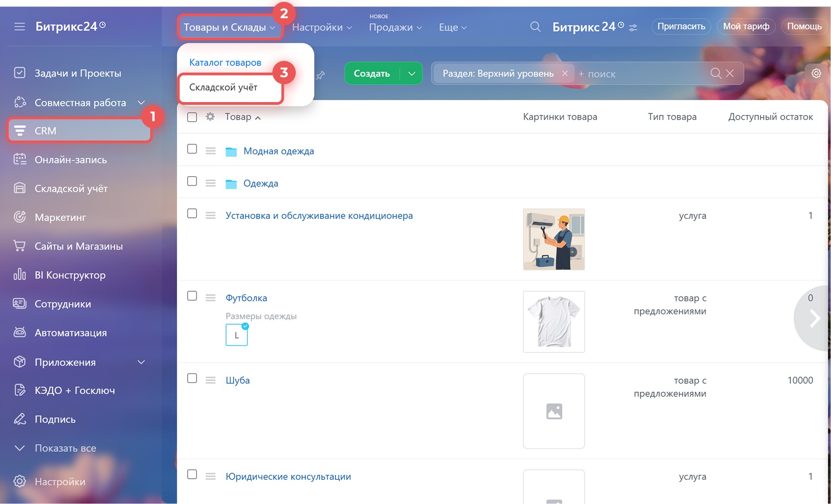Screen dimensions: 831x504
Task: Select the checkbox for Футболка row
Action: [x=192, y=296]
